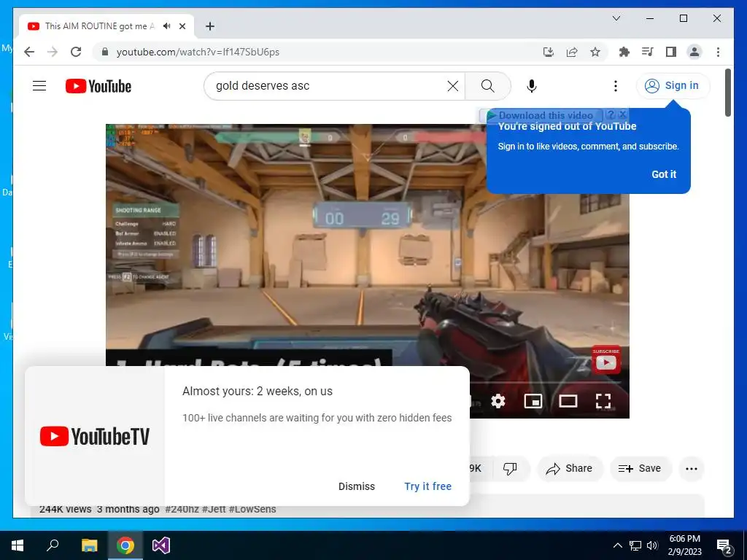Share this page from the address bar
This screenshot has height=560, width=747.
tap(572, 52)
